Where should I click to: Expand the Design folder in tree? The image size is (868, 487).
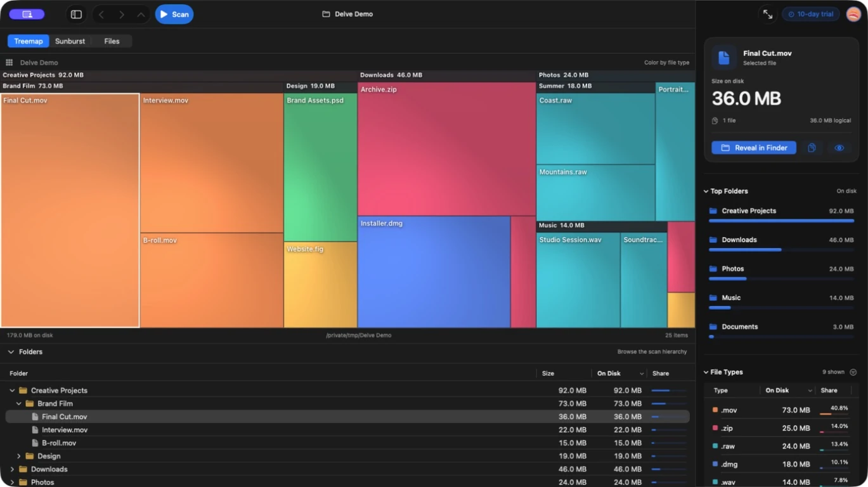pos(19,456)
